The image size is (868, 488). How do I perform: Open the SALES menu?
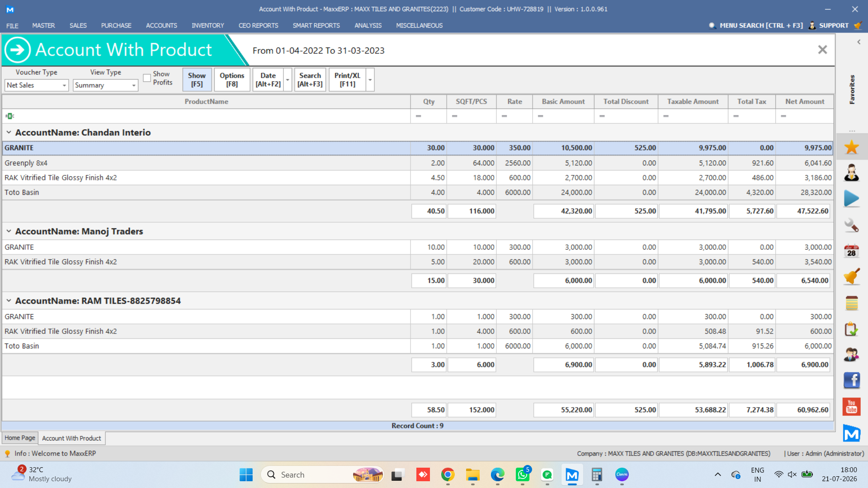[78, 26]
